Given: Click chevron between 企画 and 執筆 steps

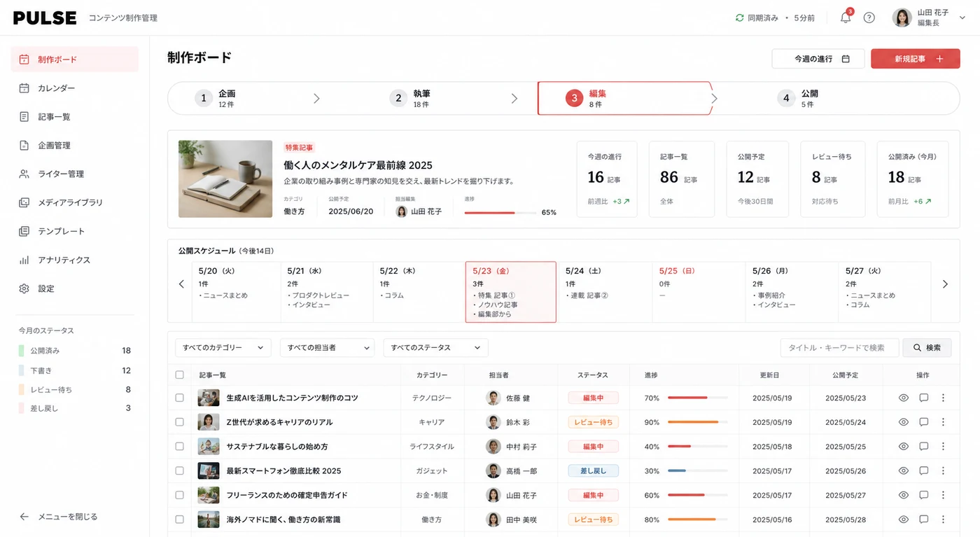Looking at the screenshot, I should (x=316, y=99).
